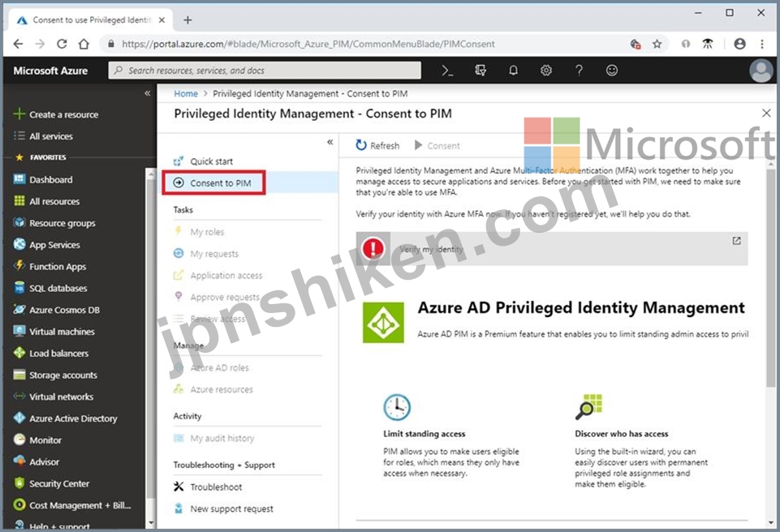Open the account avatar menu
Screen dimensions: 780x532
pos(761,71)
